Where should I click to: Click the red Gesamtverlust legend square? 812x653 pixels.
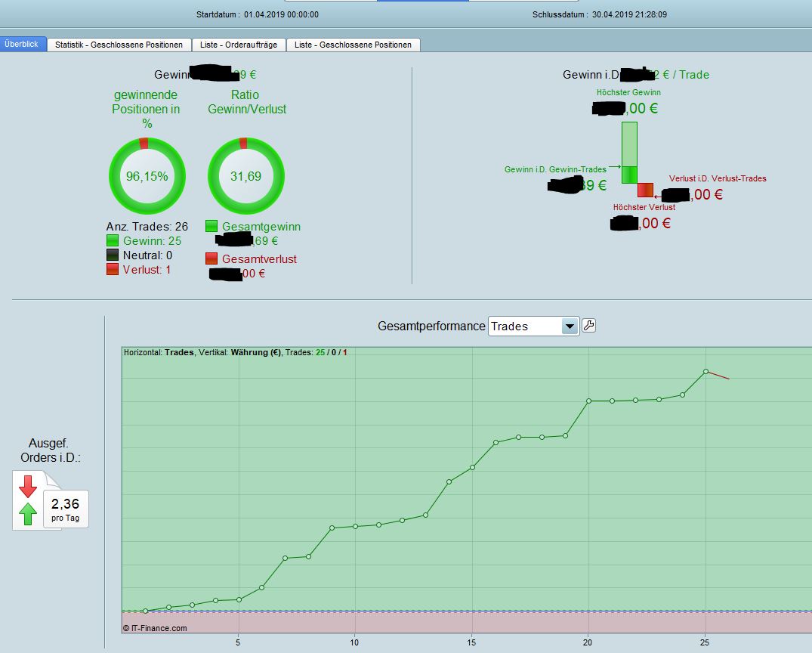[x=211, y=258]
